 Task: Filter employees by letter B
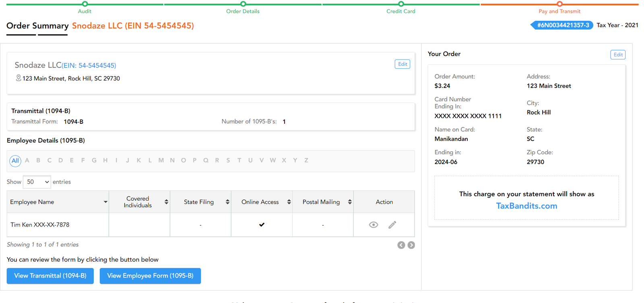38,160
